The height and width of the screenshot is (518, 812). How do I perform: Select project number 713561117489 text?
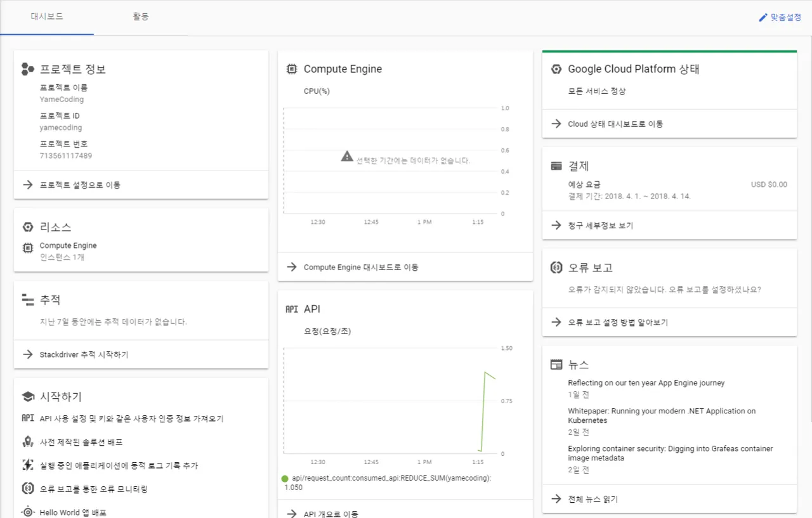[65, 155]
